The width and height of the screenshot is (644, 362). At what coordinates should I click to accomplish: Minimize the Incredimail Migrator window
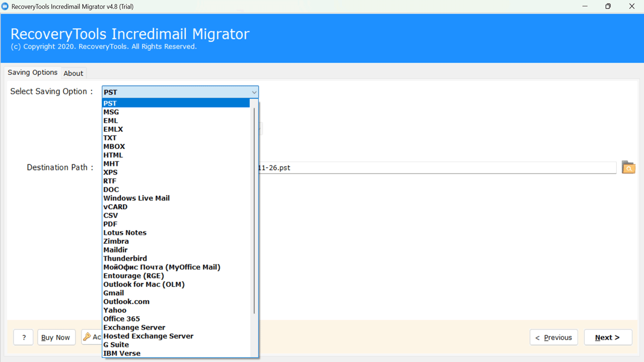click(585, 7)
